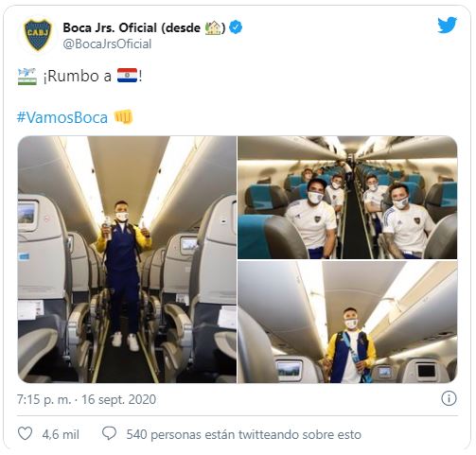Viewport: 476px width, 455px height.
Task: Click the Twitter bird logo
Action: 447,25
